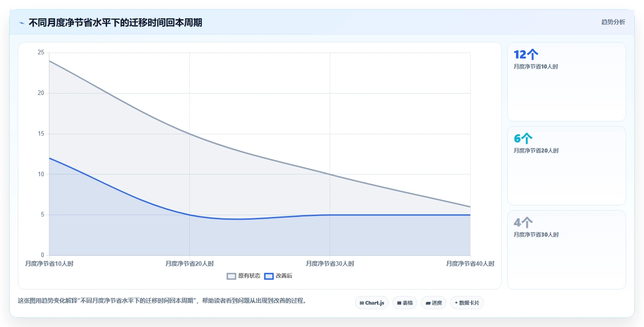The height and width of the screenshot is (327, 644).
Task: Click the x-axis label 月度净节省10人时
Action: pos(49,264)
